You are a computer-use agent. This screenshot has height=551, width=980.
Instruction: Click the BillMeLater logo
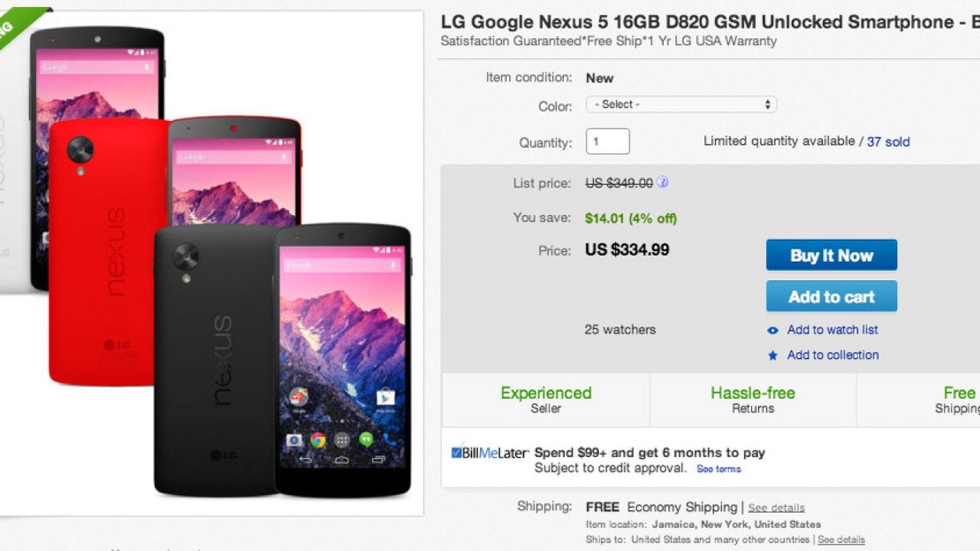[490, 452]
